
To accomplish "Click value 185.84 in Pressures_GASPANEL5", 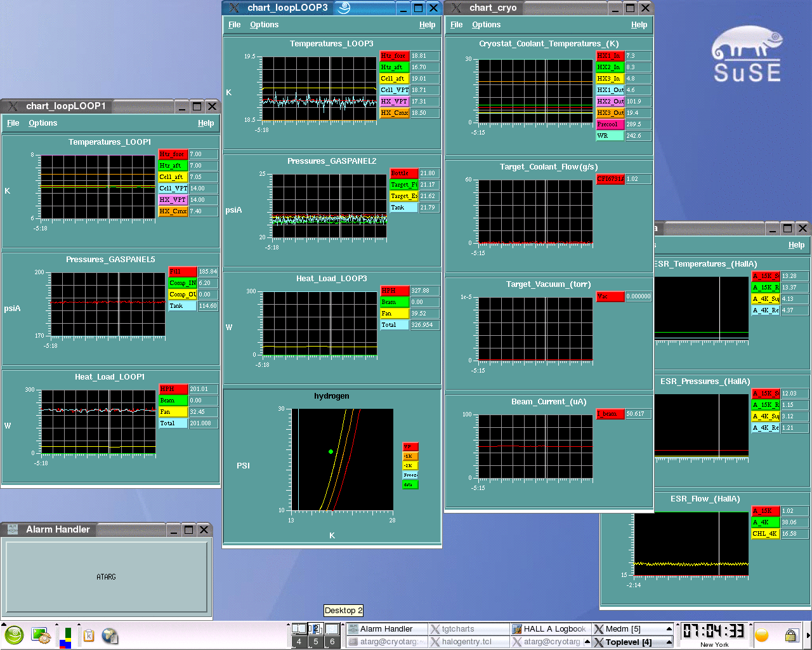I will [208, 272].
